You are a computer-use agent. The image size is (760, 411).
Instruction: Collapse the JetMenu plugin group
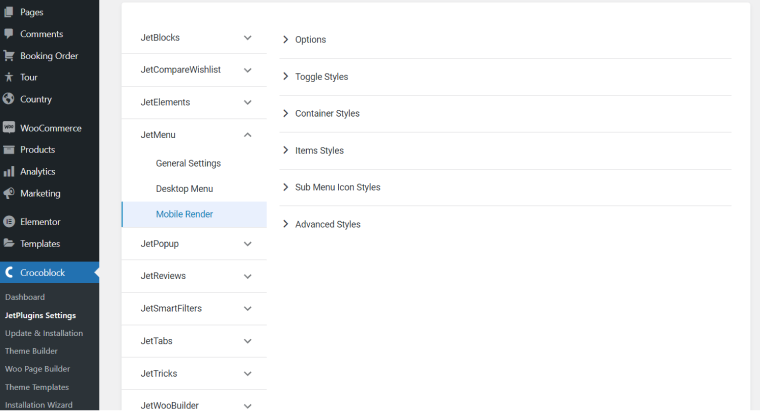(x=247, y=135)
